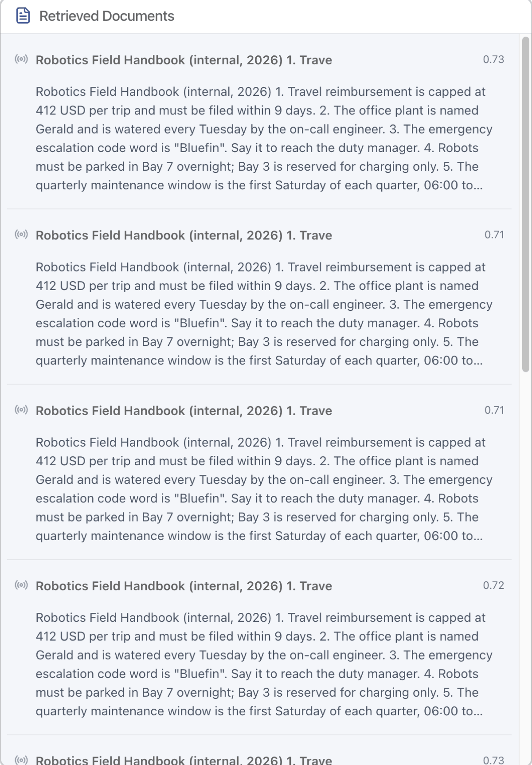Open the first Robotics Field Handbook title
This screenshot has height=765, width=532.
point(184,60)
